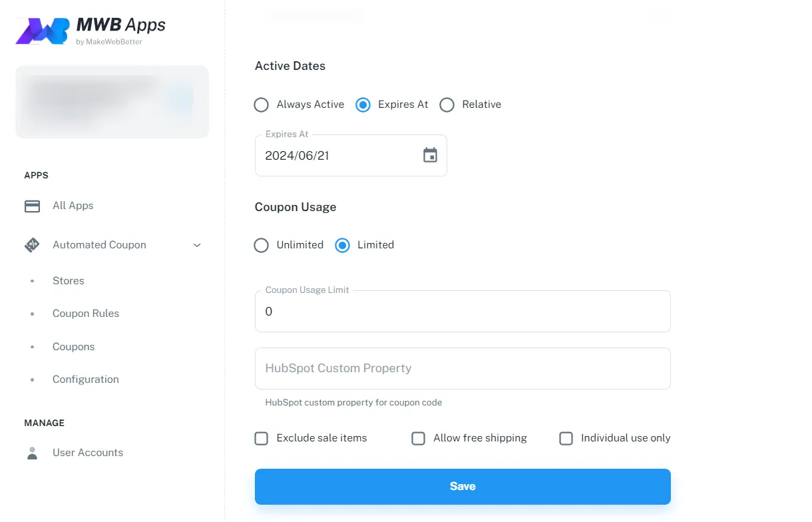Open the Coupons sidebar entry
This screenshot has height=522, width=812.
click(x=74, y=347)
